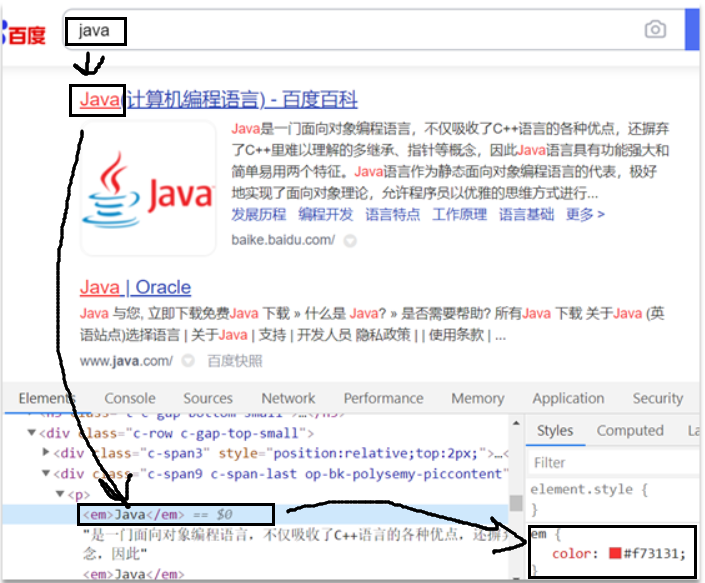Switch to the Security tab
Screen dimensions: 705x583
(658, 398)
